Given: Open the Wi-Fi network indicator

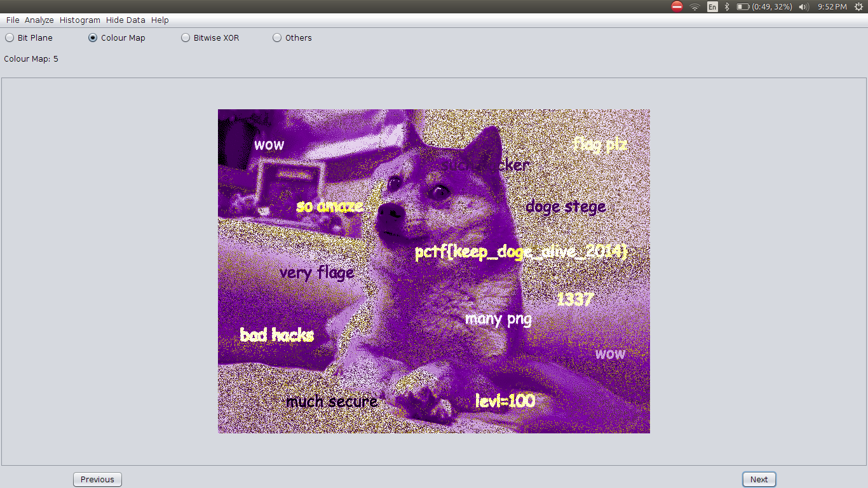Looking at the screenshot, I should (695, 6).
